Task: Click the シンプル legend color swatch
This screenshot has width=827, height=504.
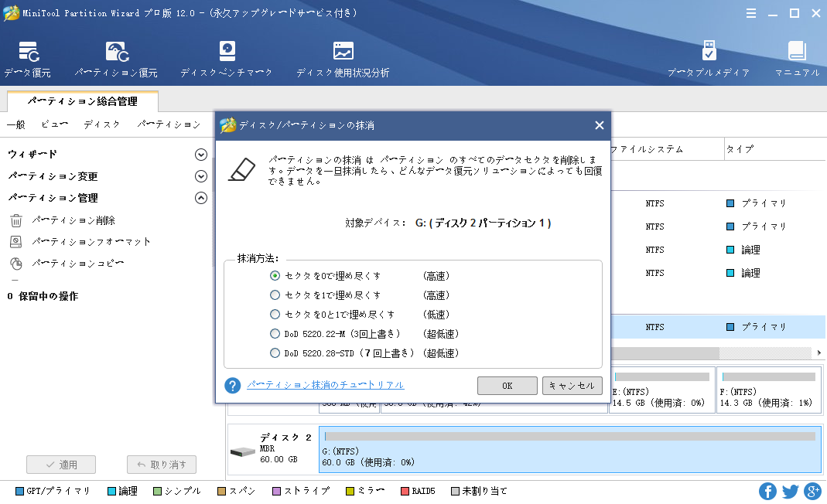Action: tap(157, 492)
